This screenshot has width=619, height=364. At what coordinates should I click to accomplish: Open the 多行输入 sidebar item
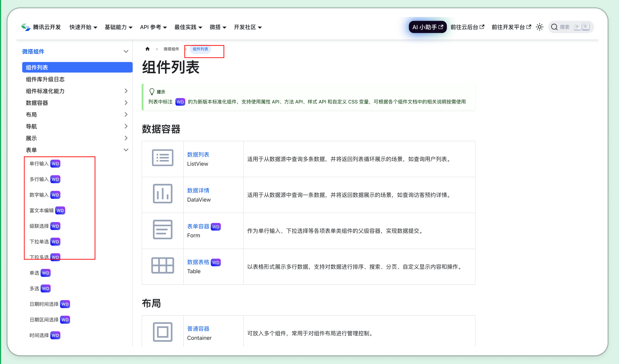coord(45,179)
